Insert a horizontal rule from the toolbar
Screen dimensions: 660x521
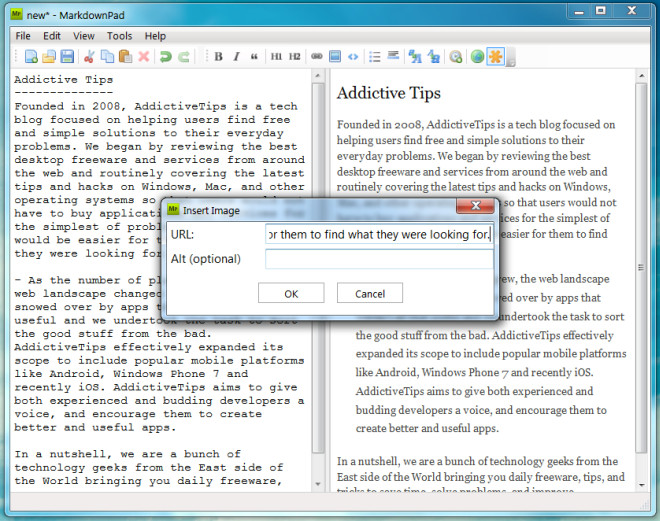[393, 56]
